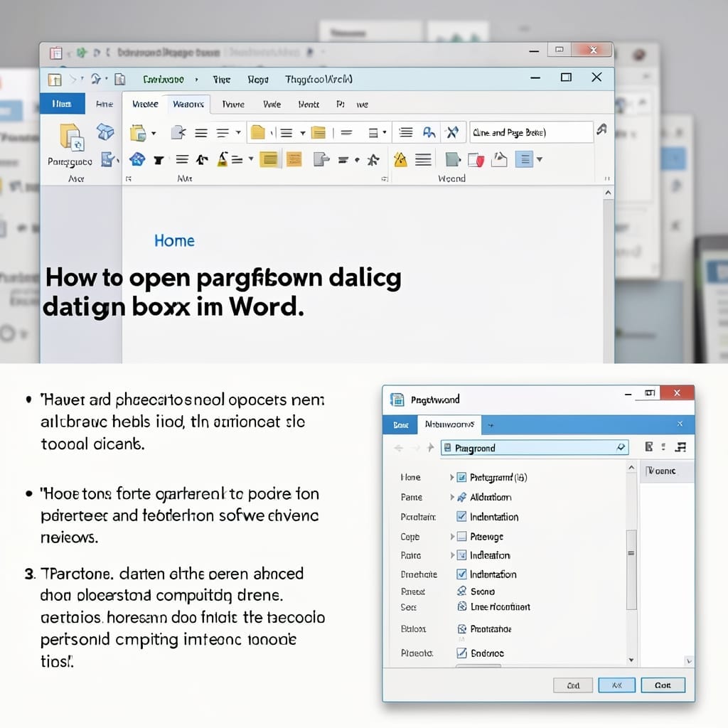
Task: Click the blue letter A text icon
Action: pos(429,133)
